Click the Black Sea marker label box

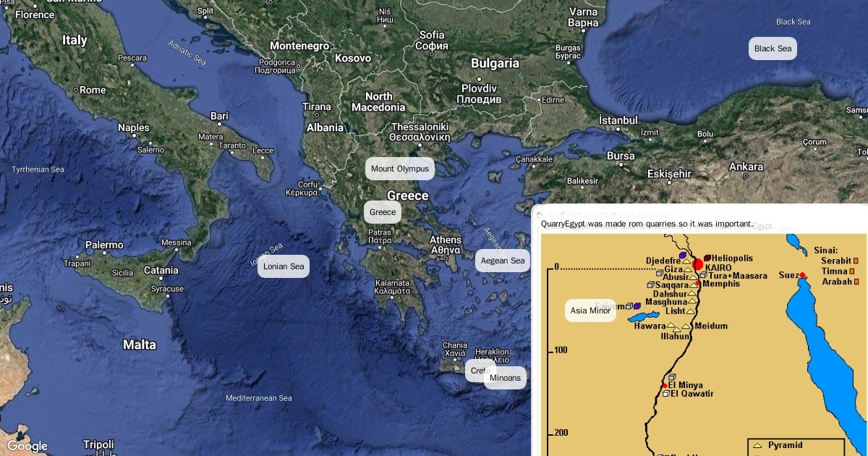coord(773,48)
